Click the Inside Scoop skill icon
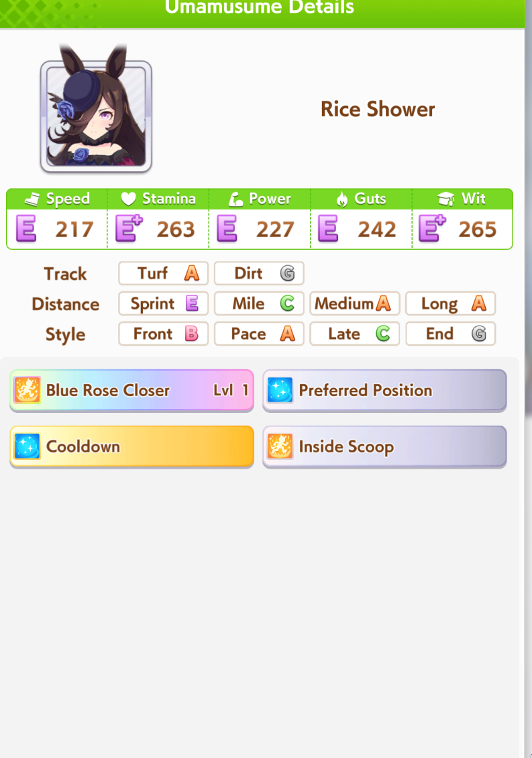The width and height of the screenshot is (532, 758). tap(280, 446)
